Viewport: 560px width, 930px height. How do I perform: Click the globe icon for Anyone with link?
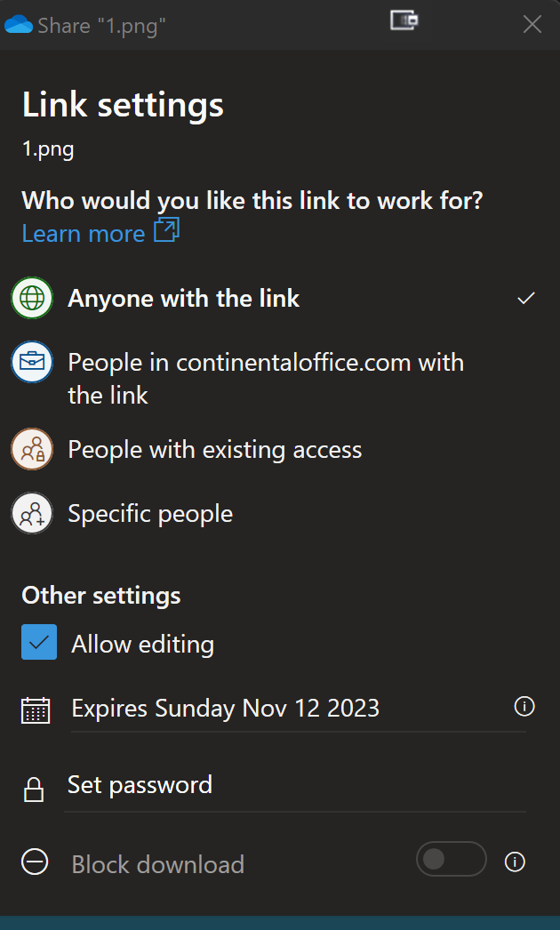[x=32, y=299]
